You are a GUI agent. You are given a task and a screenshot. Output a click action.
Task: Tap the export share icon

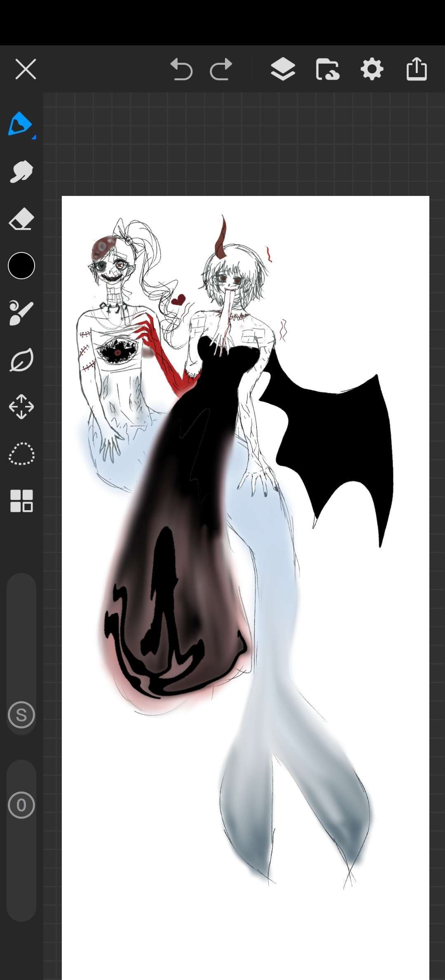(x=417, y=69)
